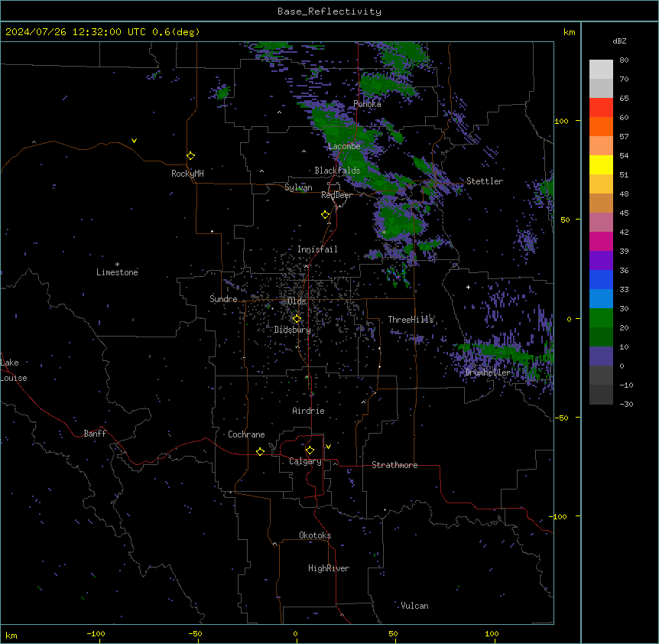Select the white plus marker north of Drumheller
This screenshot has height=644, width=659.
tap(468, 287)
